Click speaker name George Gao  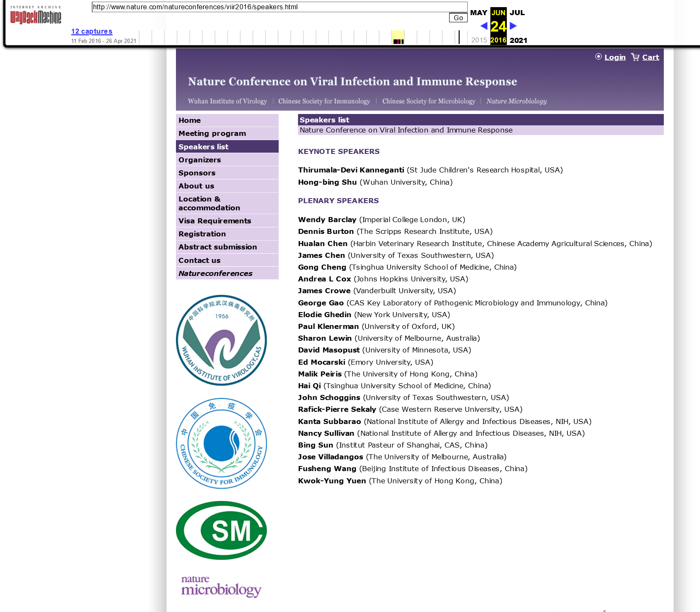pyautogui.click(x=321, y=303)
